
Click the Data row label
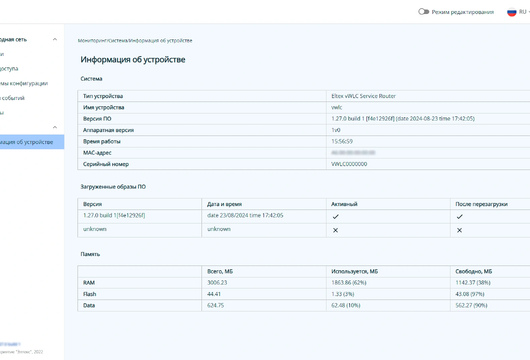pos(89,305)
